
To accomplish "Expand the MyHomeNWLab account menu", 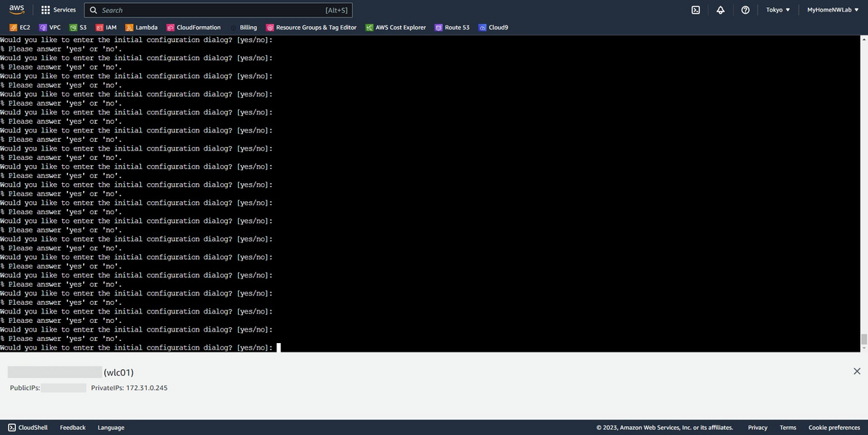I will [x=834, y=10].
